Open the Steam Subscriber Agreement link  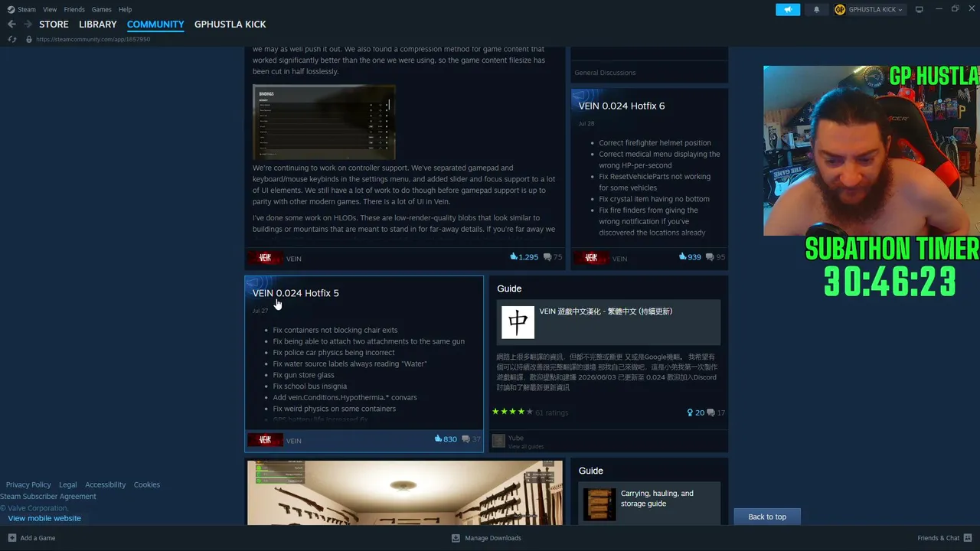pos(48,496)
